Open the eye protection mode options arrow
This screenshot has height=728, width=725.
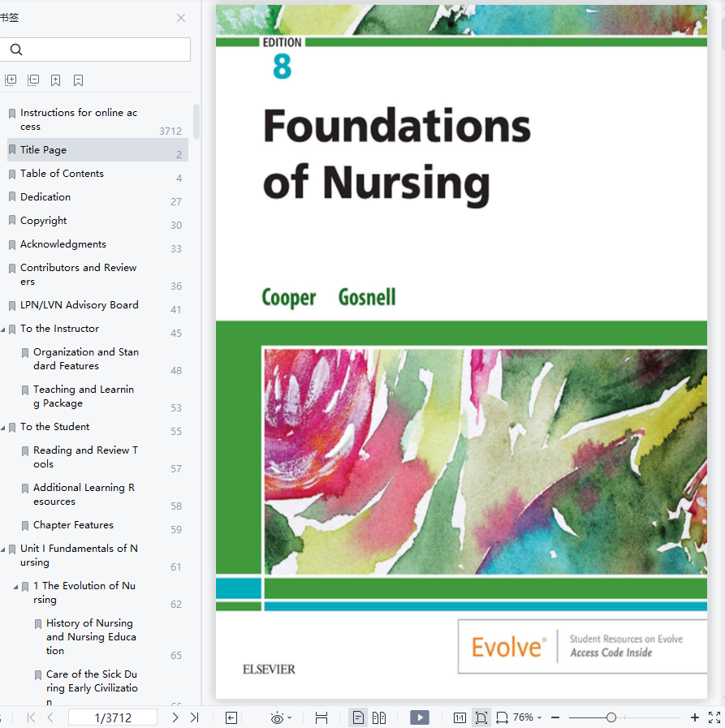coord(290,717)
